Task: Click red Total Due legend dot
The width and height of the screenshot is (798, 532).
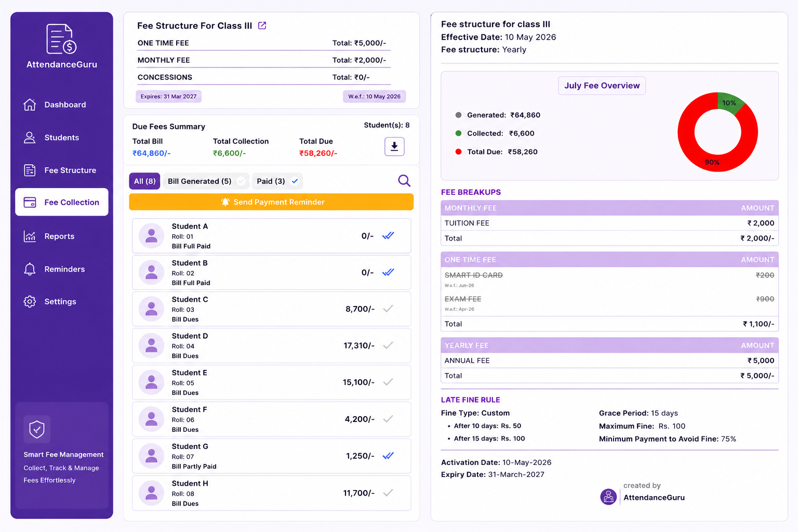Action: pos(458,152)
